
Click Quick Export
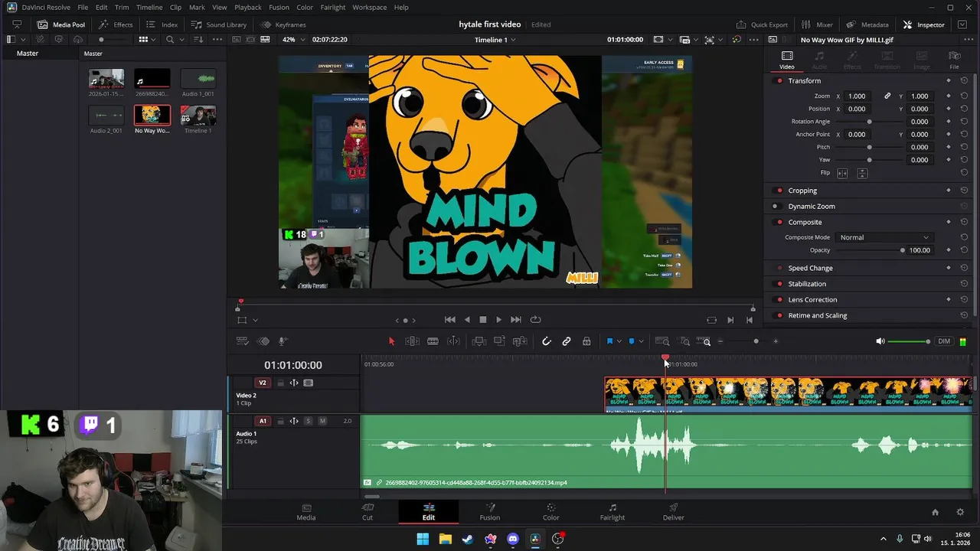click(x=762, y=24)
